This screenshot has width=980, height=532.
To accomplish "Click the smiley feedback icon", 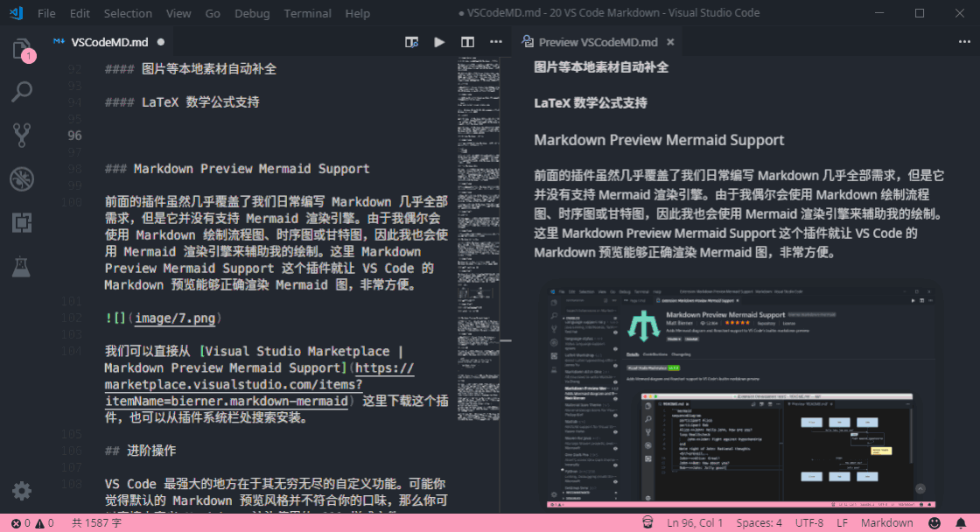I will (x=934, y=523).
